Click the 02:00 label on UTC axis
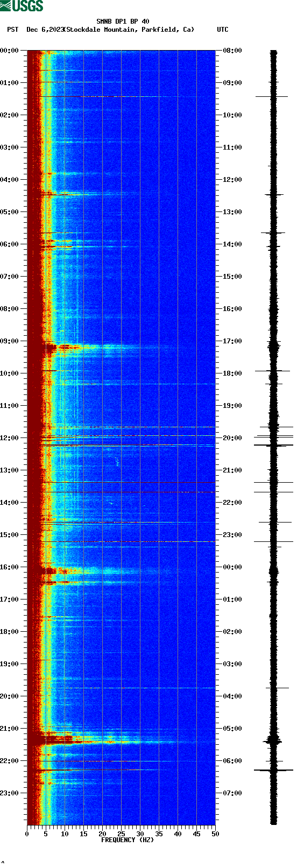This screenshot has width=297, height=868. pos(232,632)
